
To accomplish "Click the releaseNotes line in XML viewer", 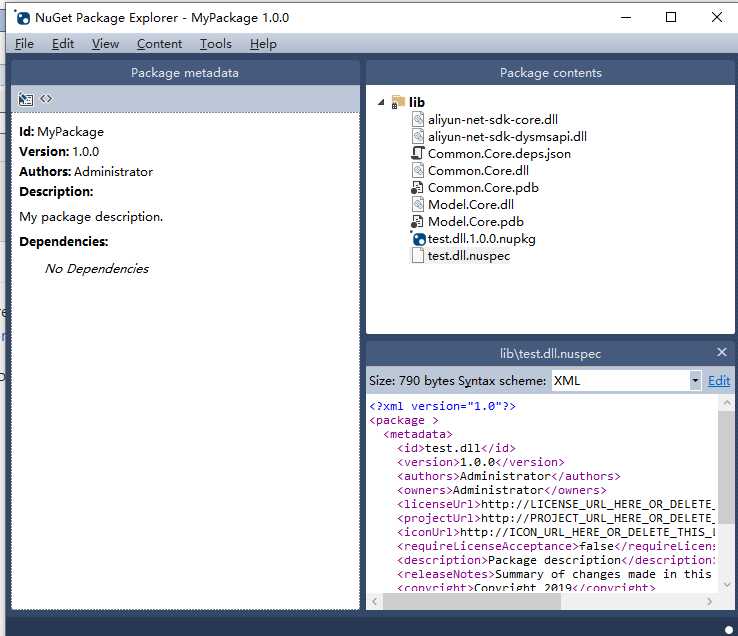I will tap(554, 574).
